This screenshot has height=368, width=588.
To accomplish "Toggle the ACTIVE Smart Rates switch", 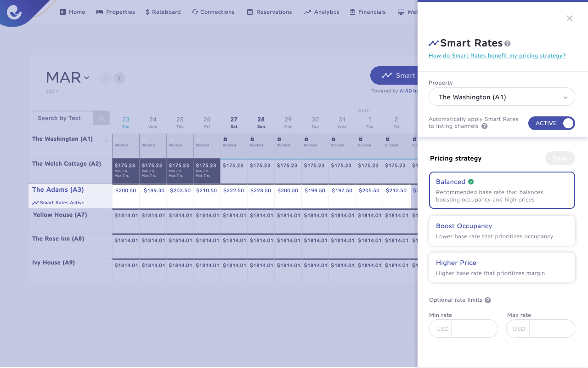I will pos(551,123).
